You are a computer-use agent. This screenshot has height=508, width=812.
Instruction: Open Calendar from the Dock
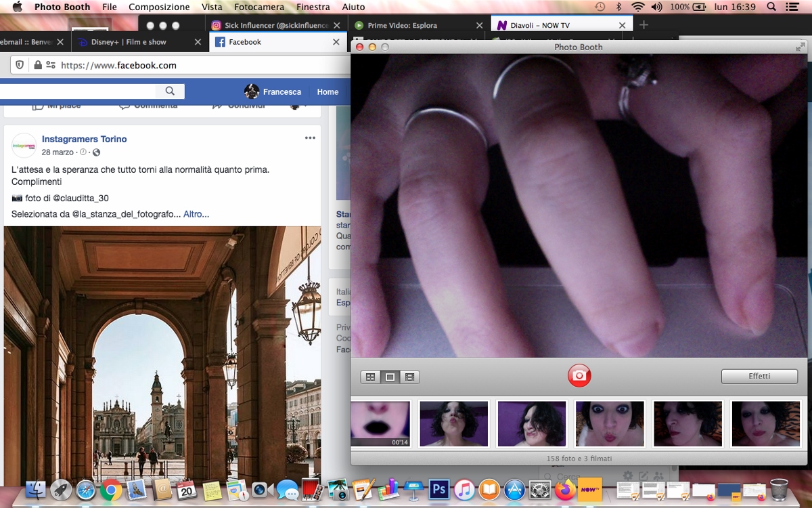pos(187,490)
